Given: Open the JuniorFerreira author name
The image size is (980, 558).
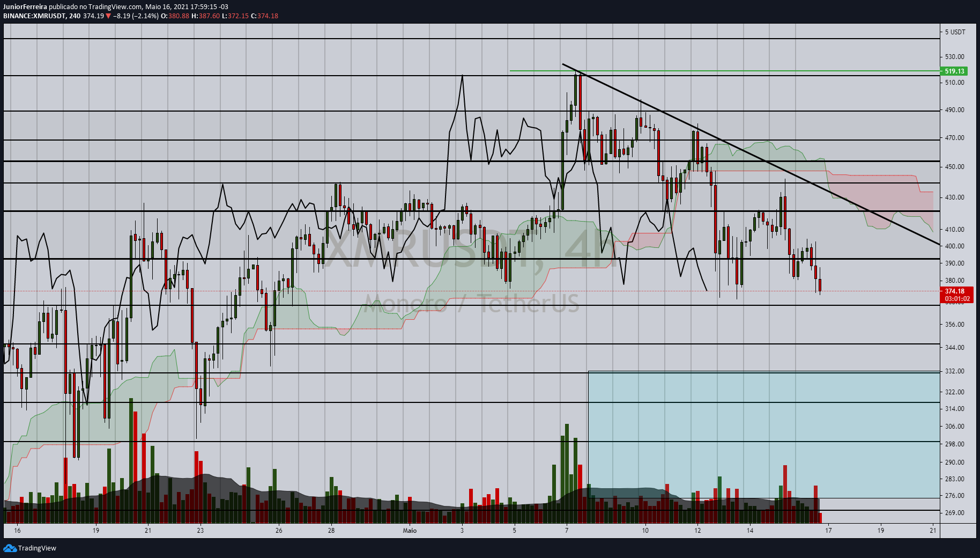Looking at the screenshot, I should 25,7.
